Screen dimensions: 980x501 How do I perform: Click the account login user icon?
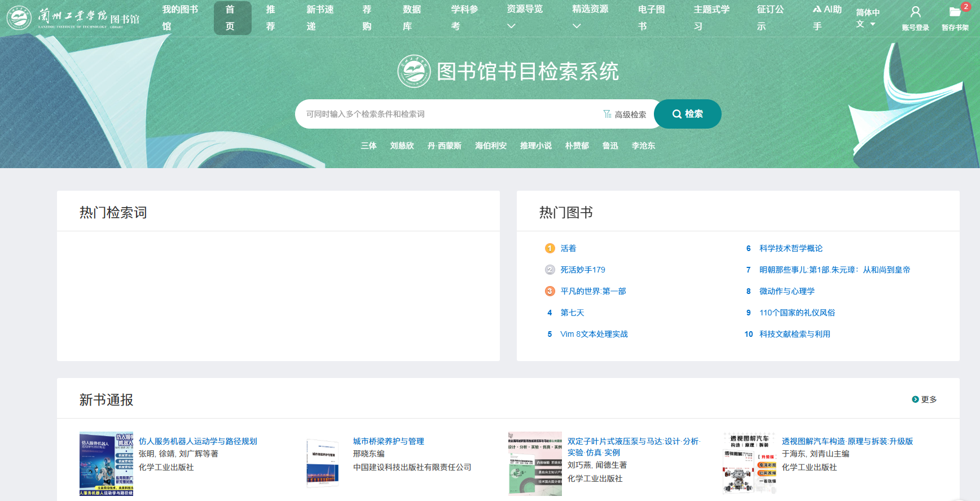(915, 12)
